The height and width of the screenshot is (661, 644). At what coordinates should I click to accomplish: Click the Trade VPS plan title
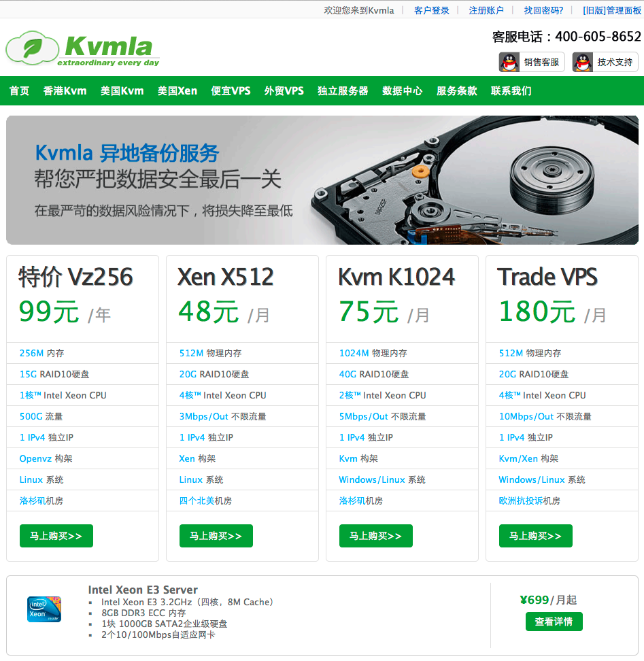[x=547, y=277]
